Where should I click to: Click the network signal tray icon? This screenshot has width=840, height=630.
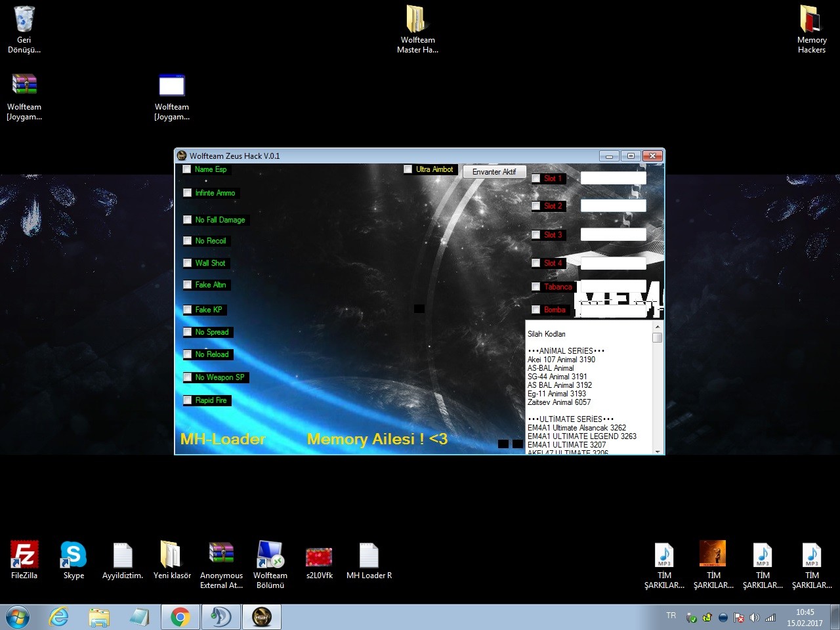(x=770, y=618)
